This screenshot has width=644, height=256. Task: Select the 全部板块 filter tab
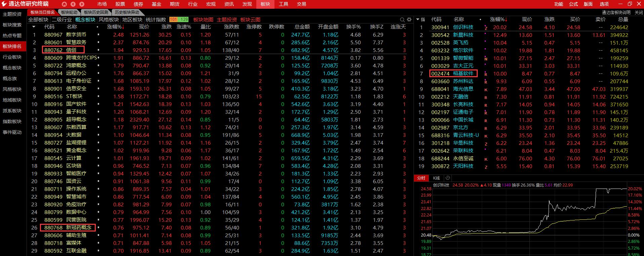38,19
